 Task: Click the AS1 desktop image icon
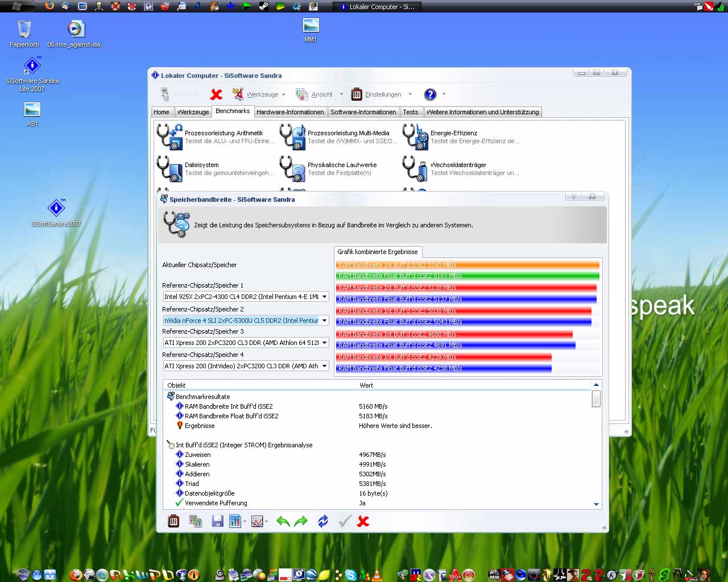pos(32,114)
